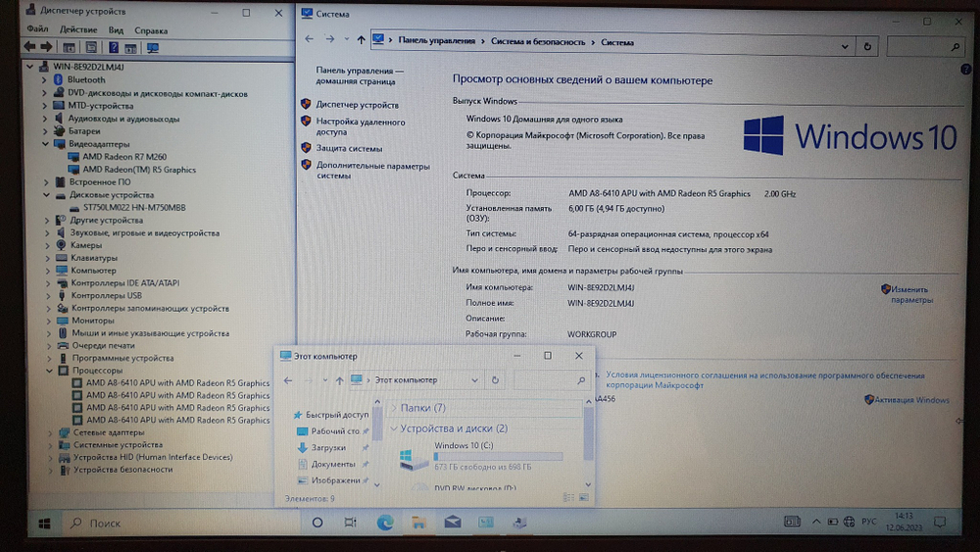Click search box in Этот компьютер window
This screenshot has width=980, height=552.
click(551, 380)
